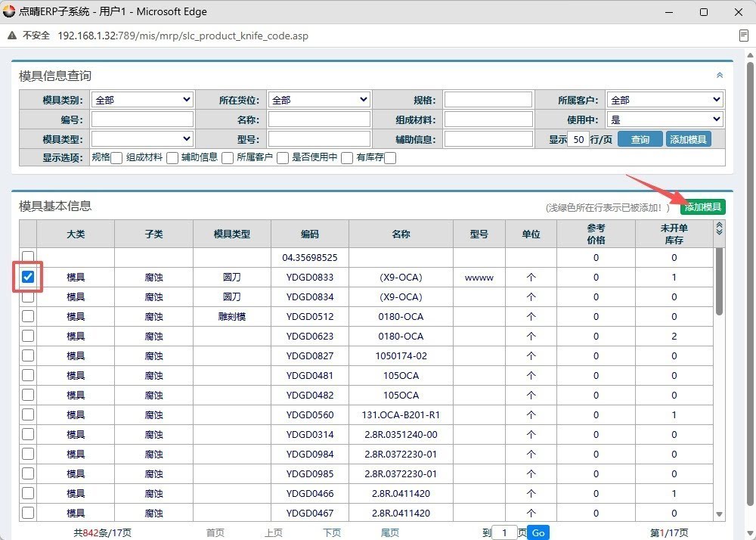Click the name cell 131.OCA-B201-R1
This screenshot has width=756, height=540.
point(401,414)
